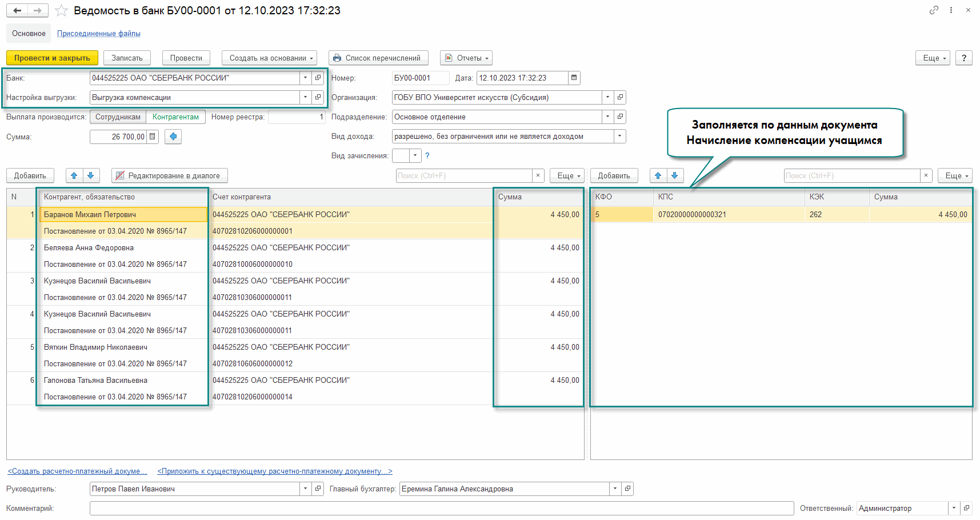Open top-right Еще menu

(x=933, y=58)
